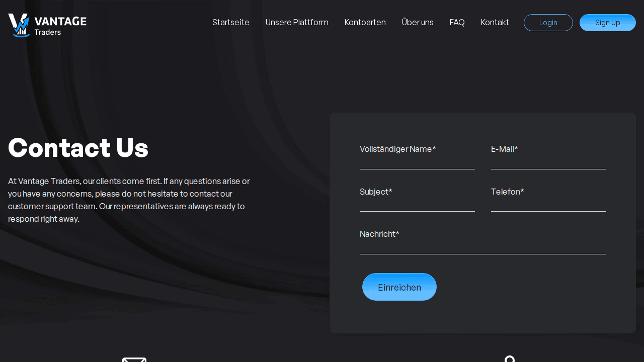The width and height of the screenshot is (644, 362).
Task: Click the Contact Us heading
Action: pyautogui.click(x=78, y=148)
